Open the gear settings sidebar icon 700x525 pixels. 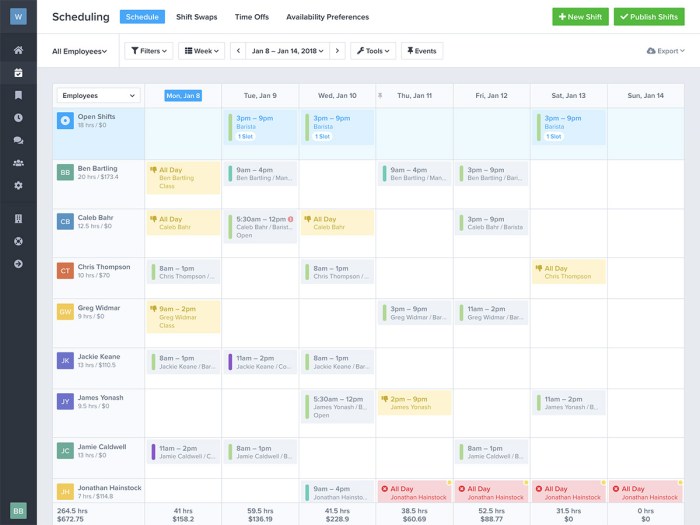(x=18, y=186)
